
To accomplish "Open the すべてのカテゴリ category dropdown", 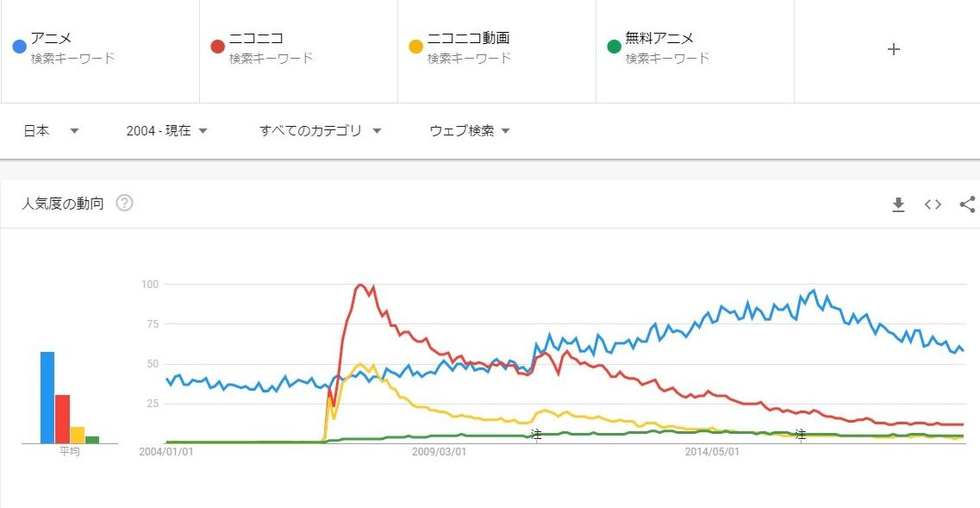I will pos(321,131).
